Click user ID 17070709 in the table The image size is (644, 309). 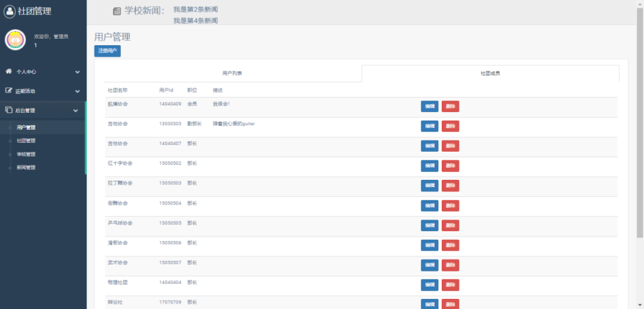171,302
